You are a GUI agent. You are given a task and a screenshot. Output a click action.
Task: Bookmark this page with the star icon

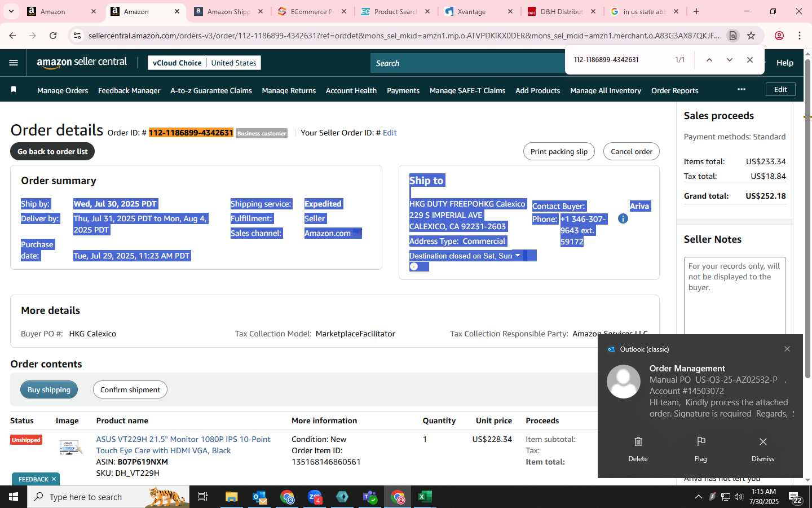tap(751, 36)
